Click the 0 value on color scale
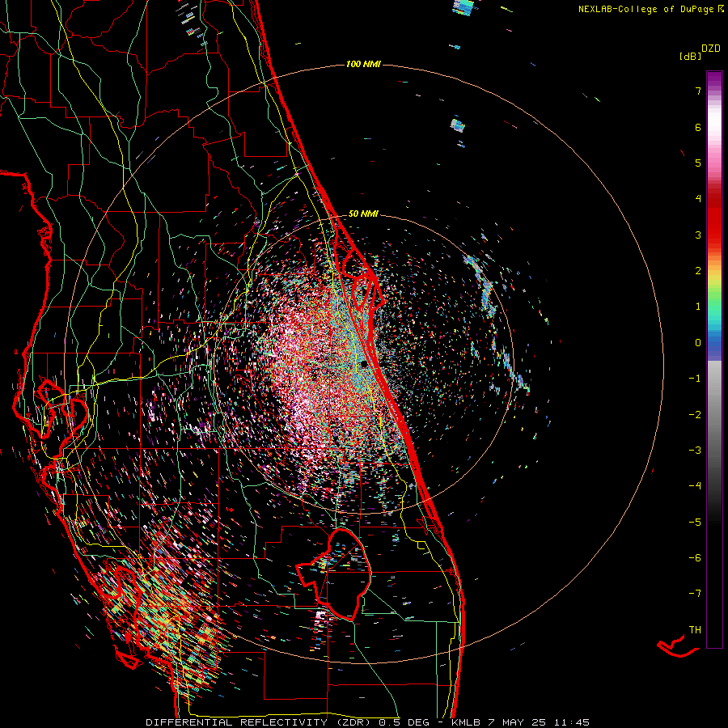Image resolution: width=728 pixels, height=728 pixels. (698, 343)
